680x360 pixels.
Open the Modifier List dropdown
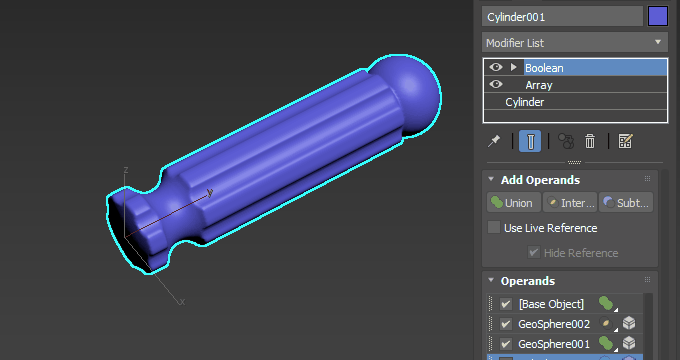click(x=575, y=43)
